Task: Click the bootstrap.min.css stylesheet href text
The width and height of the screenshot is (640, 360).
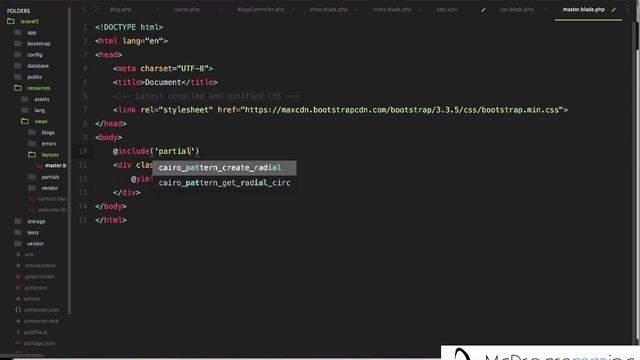Action: click(404, 110)
